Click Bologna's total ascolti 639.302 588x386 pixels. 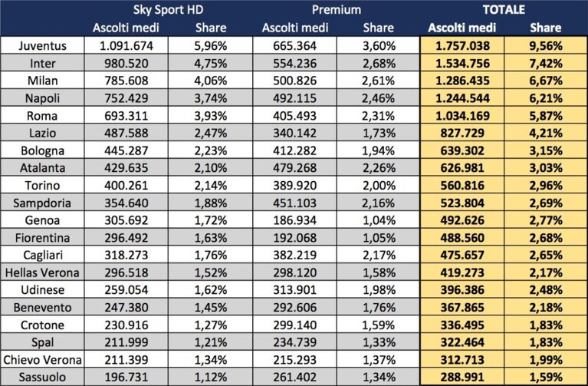pos(462,150)
